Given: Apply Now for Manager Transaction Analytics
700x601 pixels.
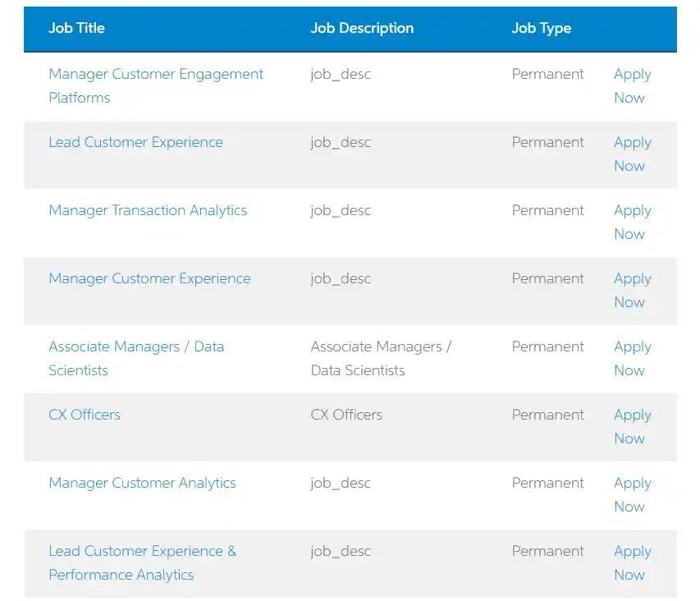Looking at the screenshot, I should [x=633, y=222].
